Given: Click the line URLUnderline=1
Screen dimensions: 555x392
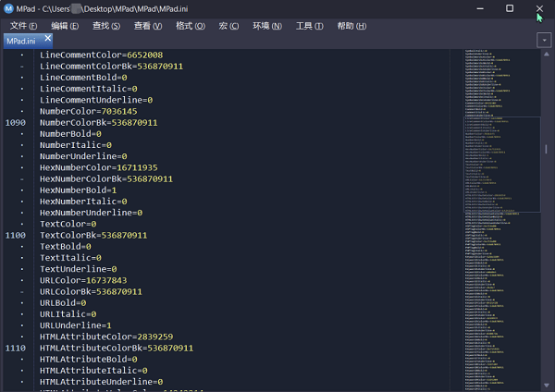Looking at the screenshot, I should coord(76,325).
